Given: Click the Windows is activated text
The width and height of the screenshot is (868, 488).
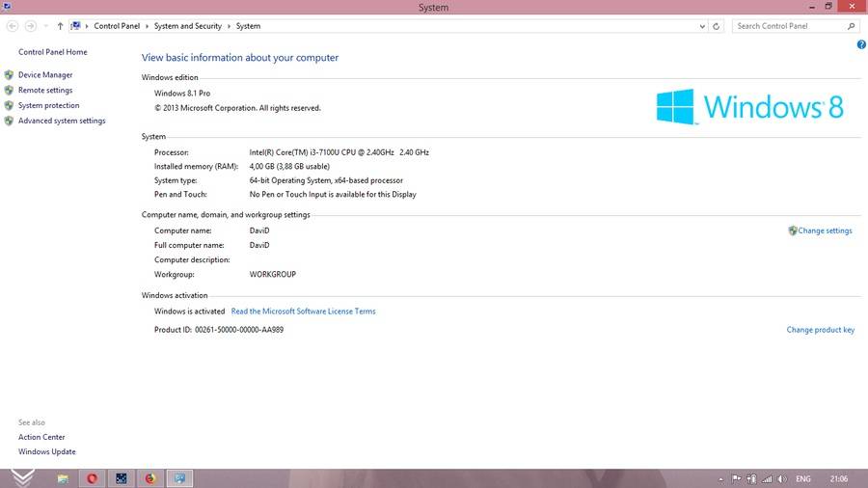Looking at the screenshot, I should 189,312.
